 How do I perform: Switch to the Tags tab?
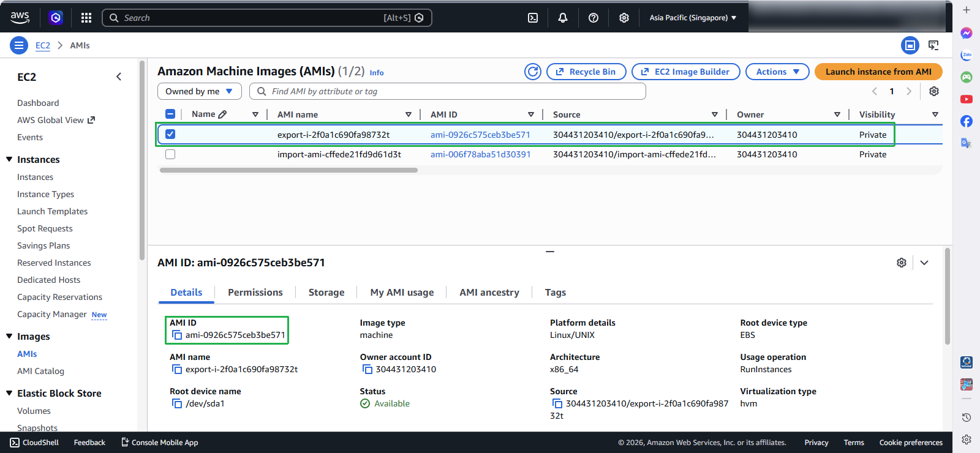[x=556, y=293]
